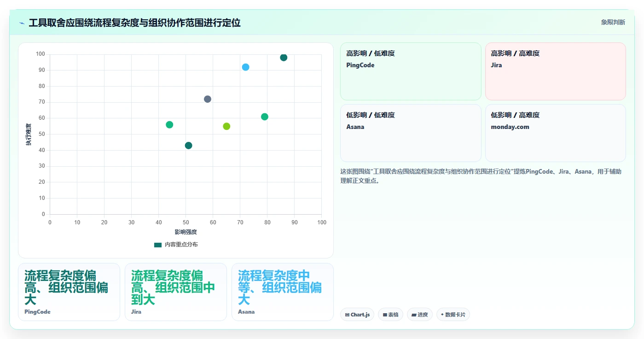Click the 影响强度 x-axis title
The height and width of the screenshot is (339, 644).
pos(186,232)
